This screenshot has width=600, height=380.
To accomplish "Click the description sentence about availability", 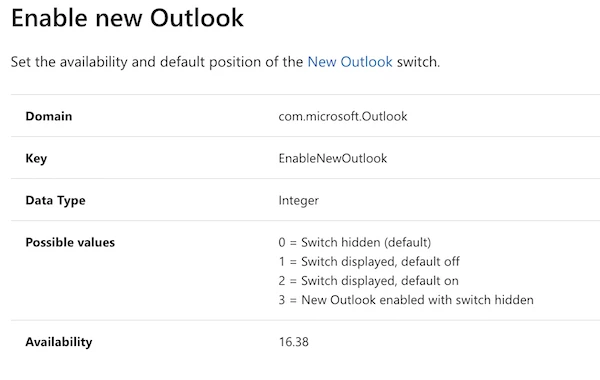I will (225, 62).
